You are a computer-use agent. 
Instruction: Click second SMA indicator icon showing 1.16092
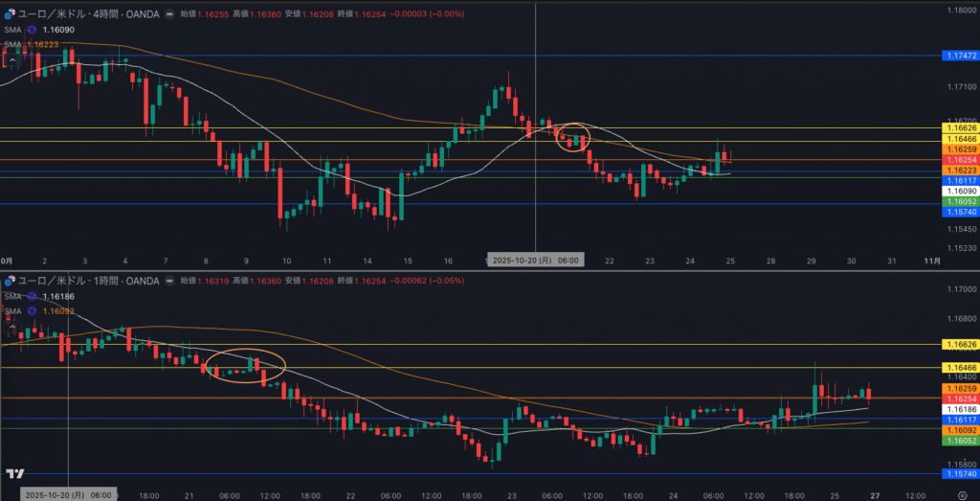(x=33, y=311)
